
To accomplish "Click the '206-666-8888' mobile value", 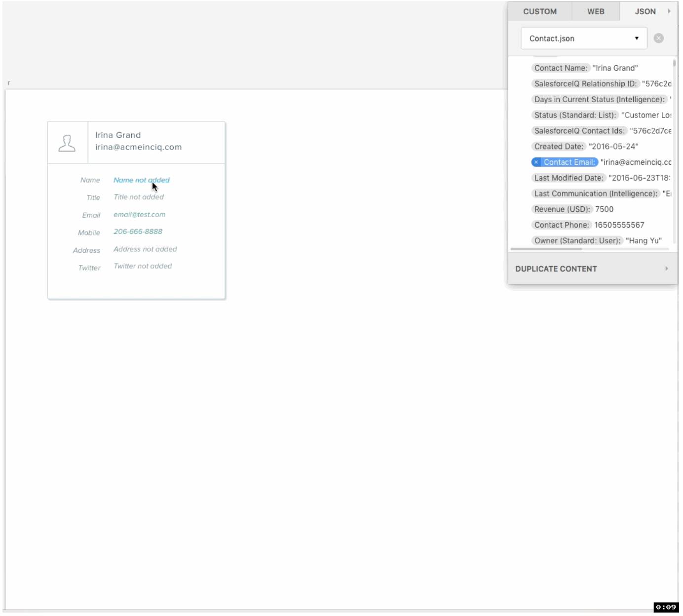I will 138,231.
